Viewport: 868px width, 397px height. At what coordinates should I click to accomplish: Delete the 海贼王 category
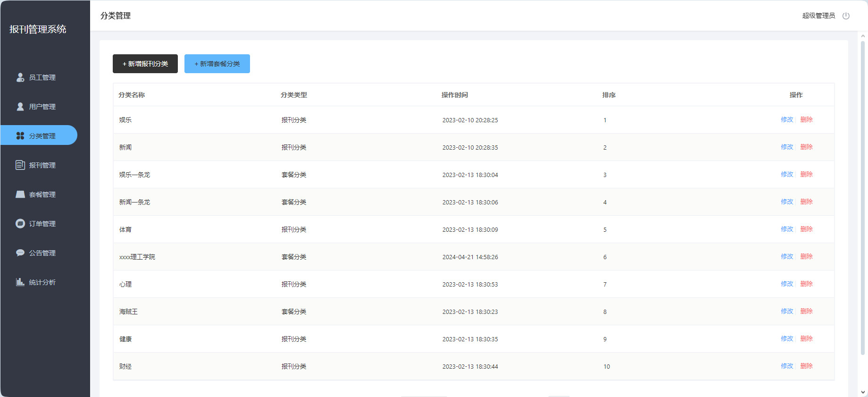click(806, 312)
